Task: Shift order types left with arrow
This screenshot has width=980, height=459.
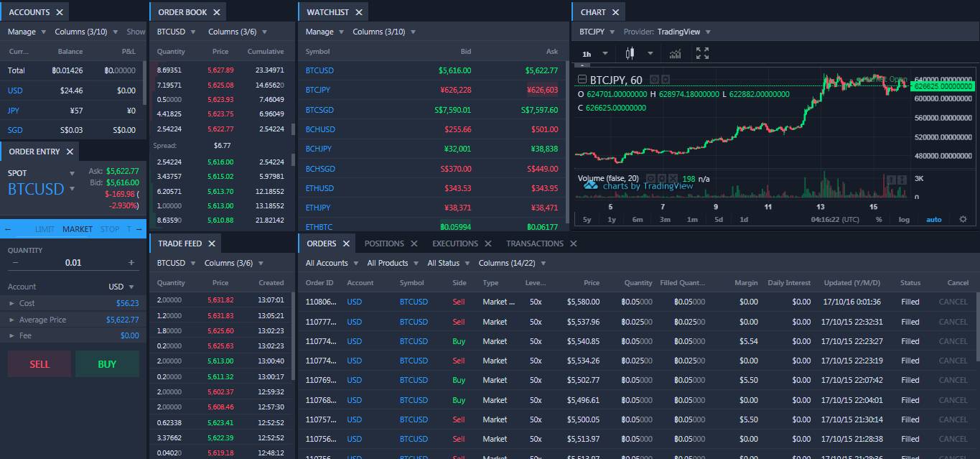Action: [x=7, y=229]
